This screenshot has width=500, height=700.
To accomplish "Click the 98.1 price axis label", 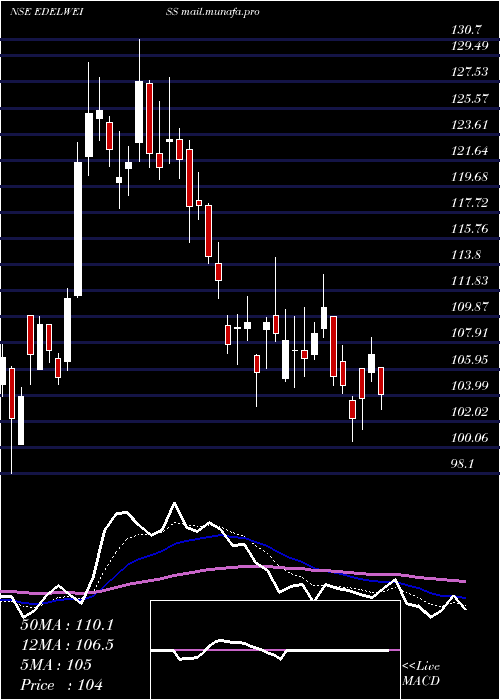I will 462,464.
